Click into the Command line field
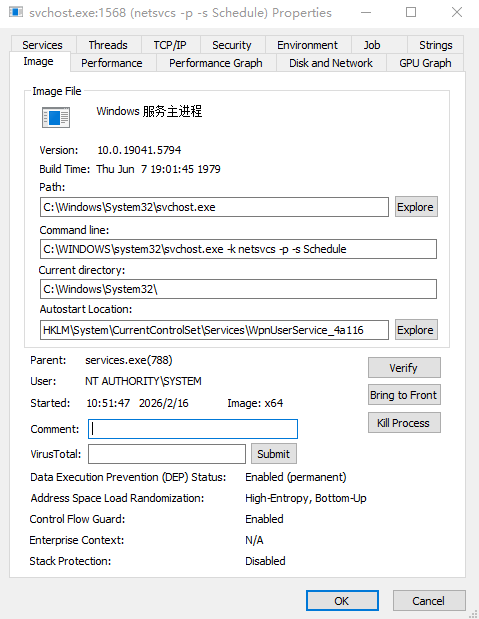The image size is (479, 619). (x=239, y=249)
